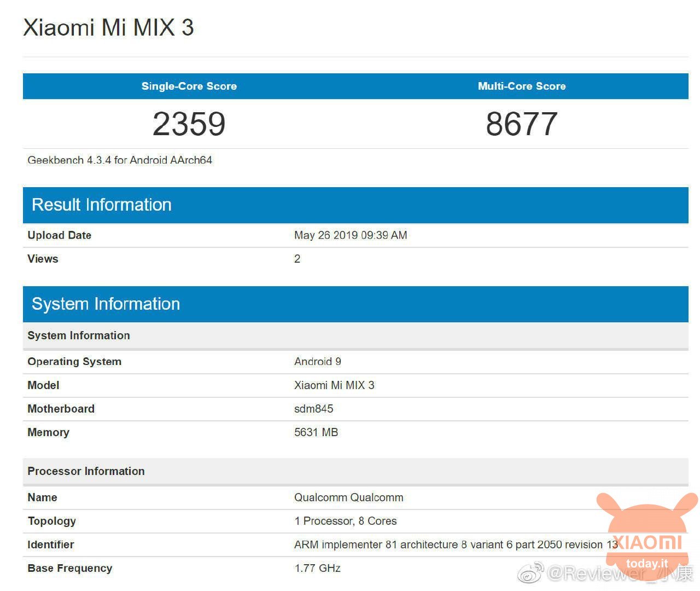
Task: Click the gray 'System Information' subheading row
Action: coord(355,335)
